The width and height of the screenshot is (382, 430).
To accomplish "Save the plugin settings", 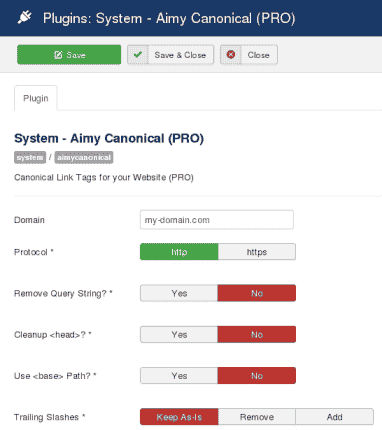I will 69,55.
